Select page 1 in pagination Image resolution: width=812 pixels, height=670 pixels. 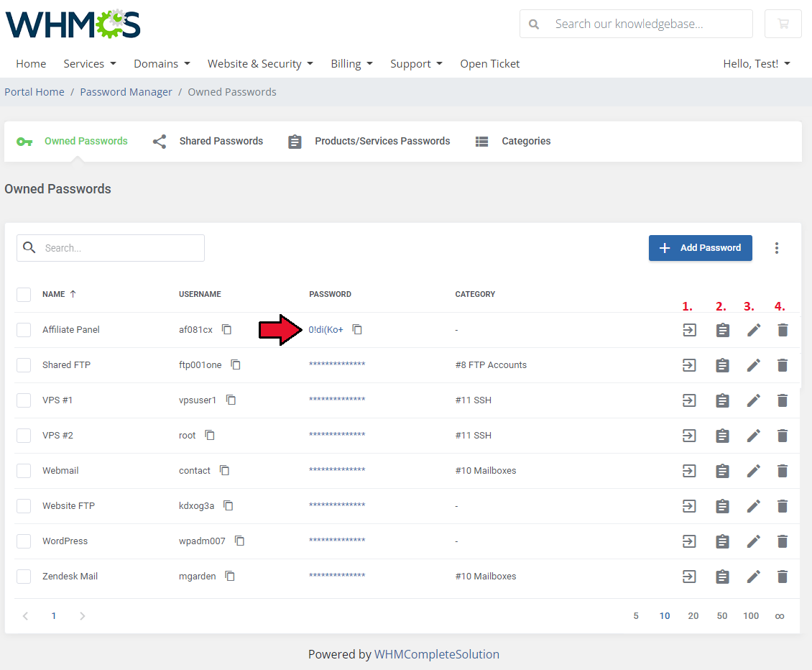point(53,615)
